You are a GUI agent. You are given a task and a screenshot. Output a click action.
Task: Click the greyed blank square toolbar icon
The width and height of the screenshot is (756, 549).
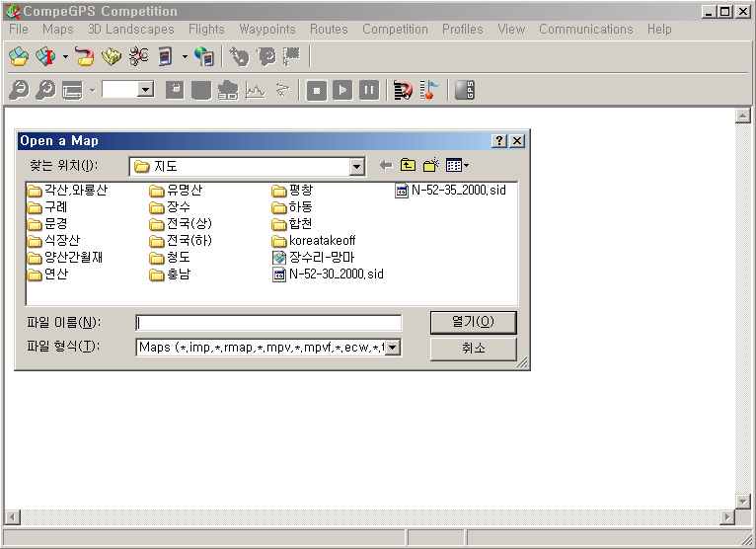click(201, 90)
